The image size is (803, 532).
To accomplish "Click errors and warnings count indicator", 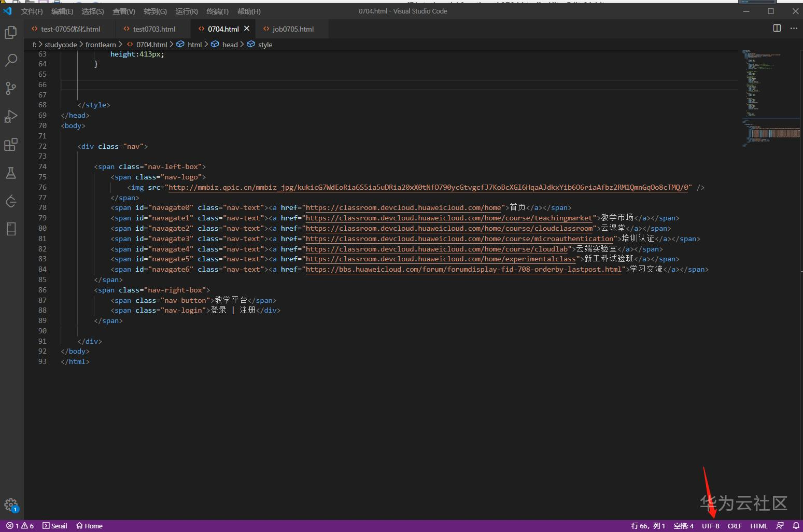I will point(20,526).
